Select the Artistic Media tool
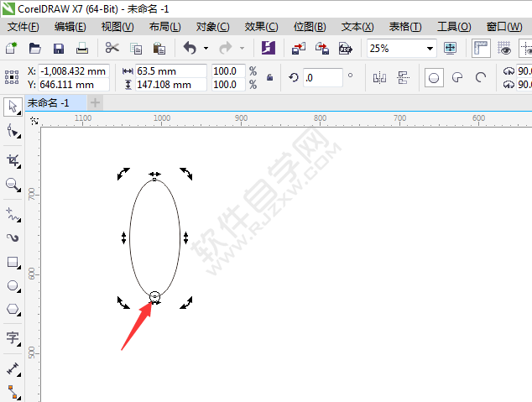532x402 pixels. (x=13, y=238)
